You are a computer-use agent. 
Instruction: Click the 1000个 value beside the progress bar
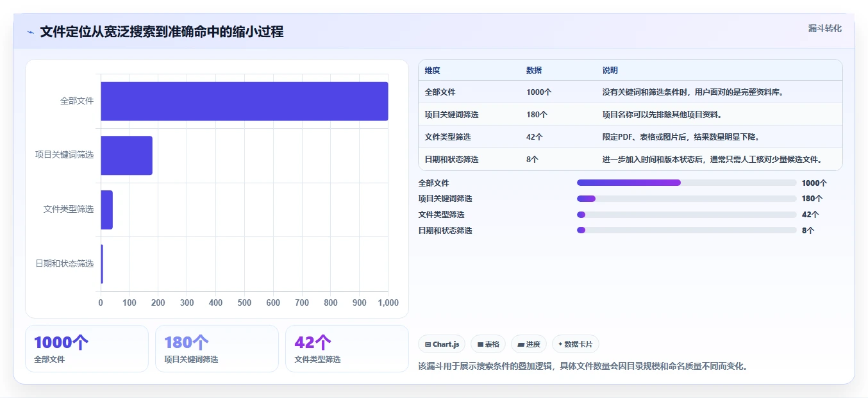pos(815,183)
